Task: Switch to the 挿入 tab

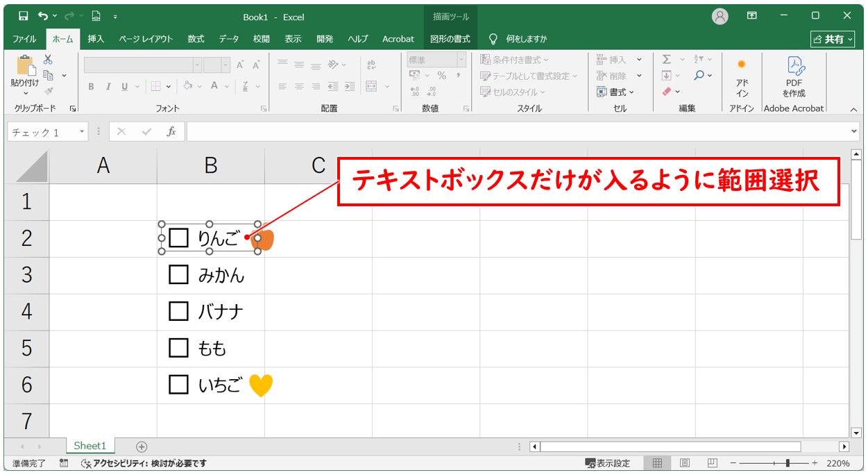Action: coord(96,39)
